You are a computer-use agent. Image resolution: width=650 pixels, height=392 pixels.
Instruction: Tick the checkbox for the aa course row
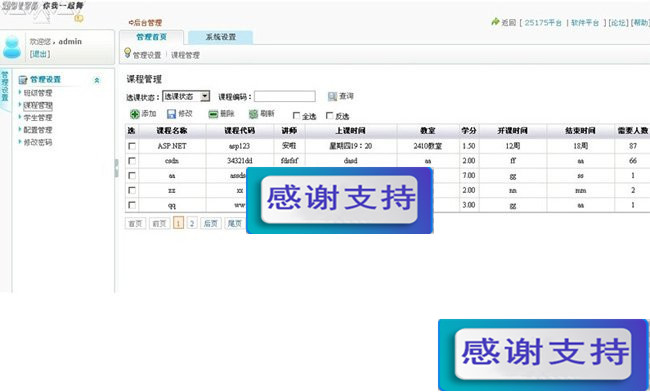(x=132, y=176)
